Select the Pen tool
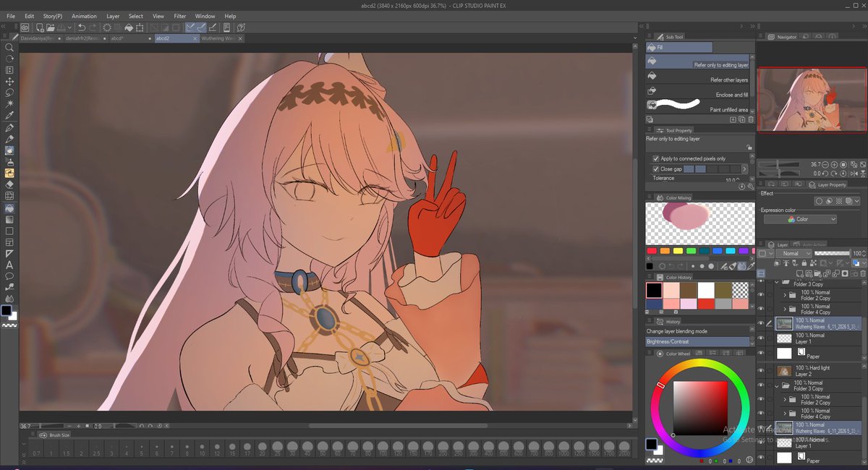 (x=9, y=128)
